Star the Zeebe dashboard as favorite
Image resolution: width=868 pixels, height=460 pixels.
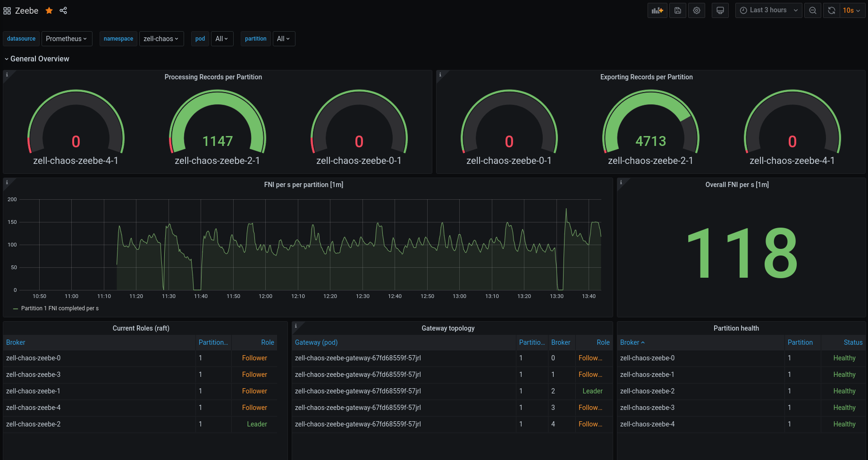click(x=49, y=10)
